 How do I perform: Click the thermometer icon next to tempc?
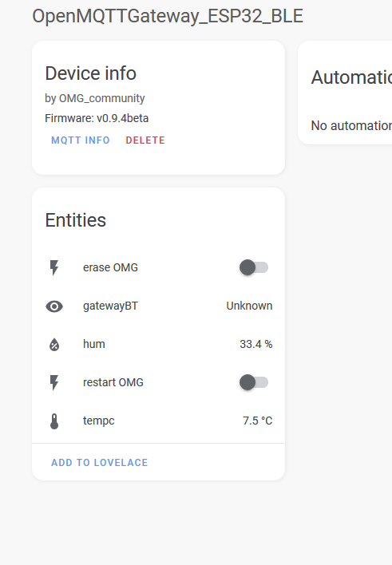tap(54, 421)
